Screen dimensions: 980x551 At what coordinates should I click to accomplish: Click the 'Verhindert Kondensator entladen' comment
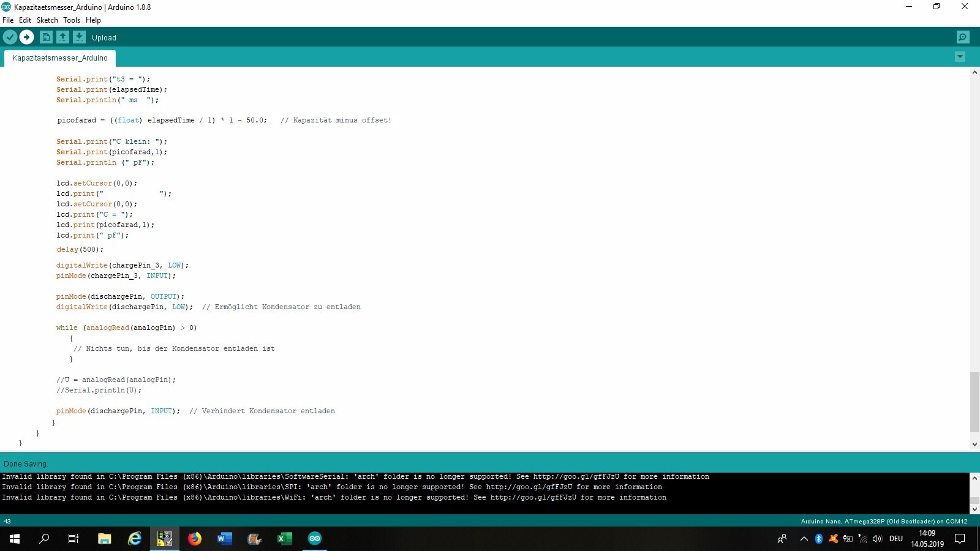pos(262,411)
